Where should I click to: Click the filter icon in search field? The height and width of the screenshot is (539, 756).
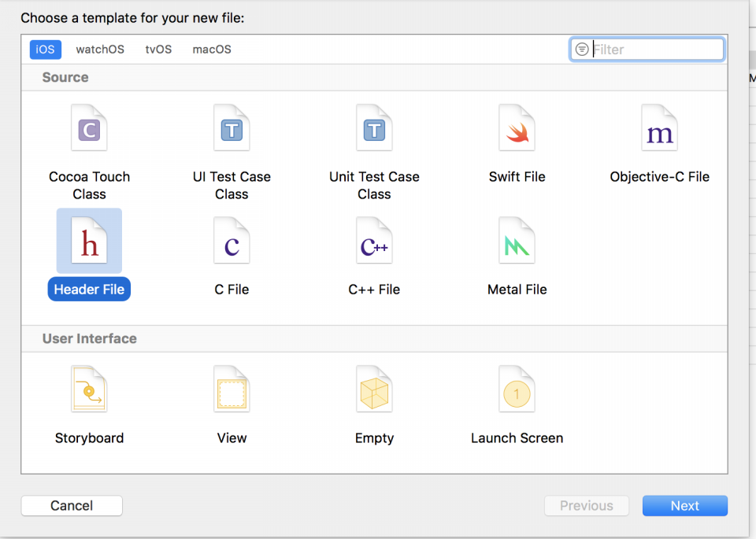[x=582, y=49]
